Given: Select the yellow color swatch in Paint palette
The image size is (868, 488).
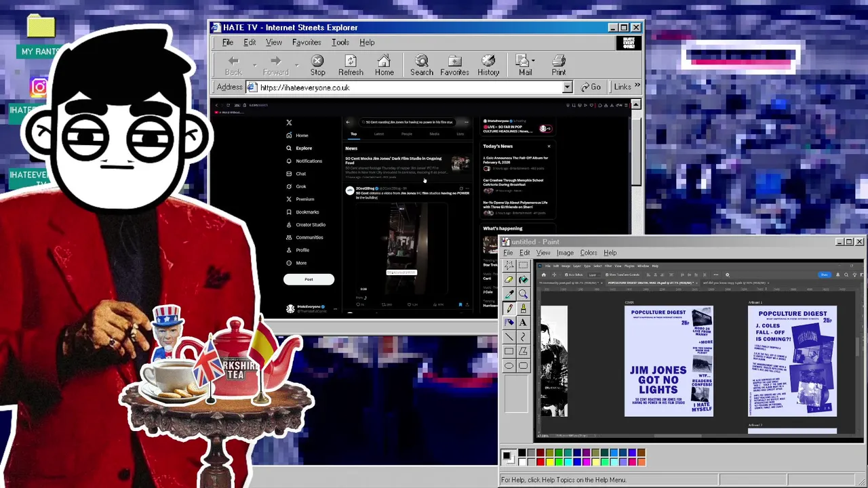Looking at the screenshot, I should pos(550,462).
